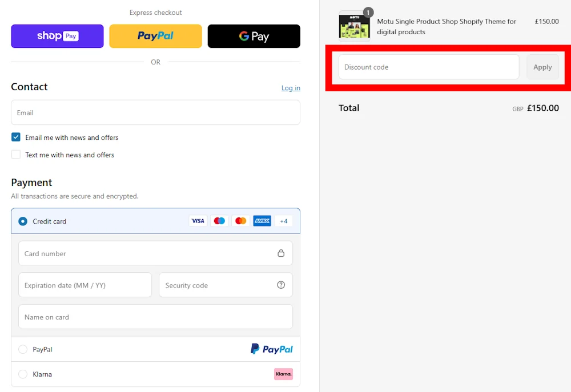Select the Credit card payment option

(23, 221)
